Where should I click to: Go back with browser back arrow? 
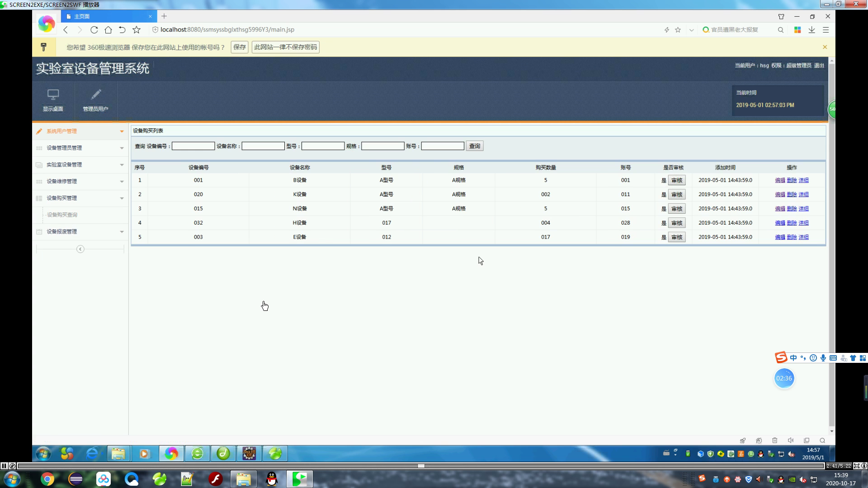[66, 30]
